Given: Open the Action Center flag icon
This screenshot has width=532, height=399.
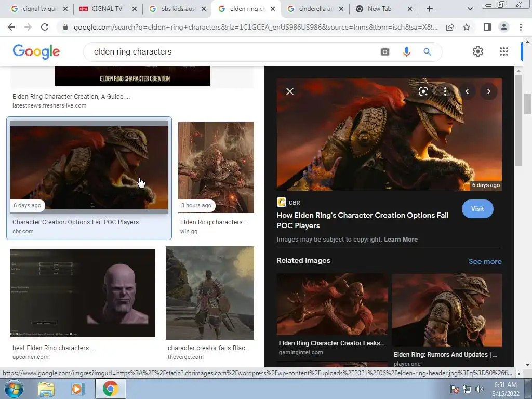Looking at the screenshot, I should click(x=454, y=389).
